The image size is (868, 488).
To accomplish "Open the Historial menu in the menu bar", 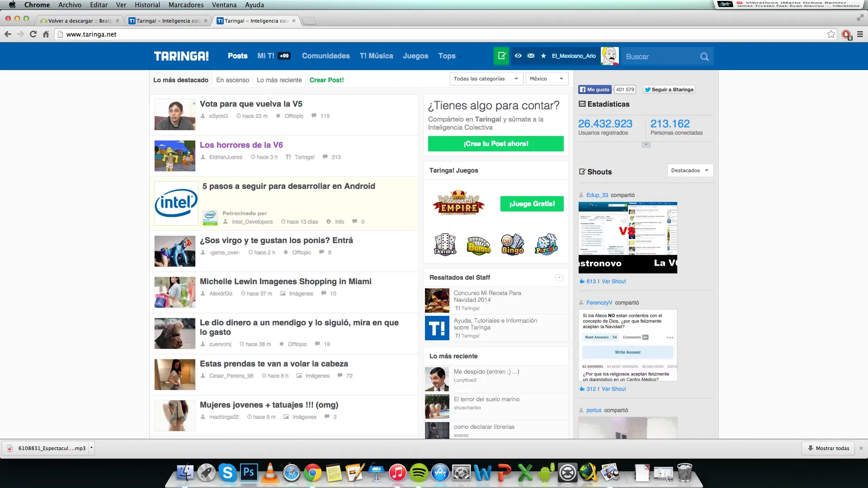I will 147,5.
